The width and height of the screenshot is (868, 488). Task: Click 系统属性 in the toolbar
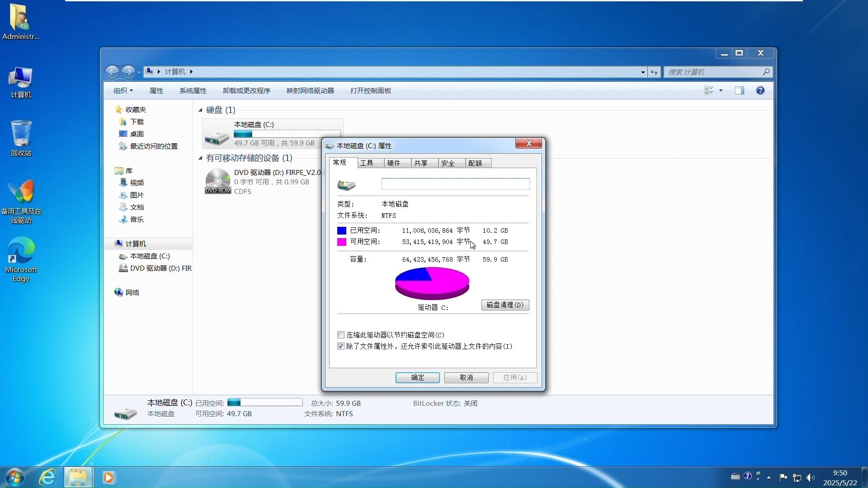[193, 91]
